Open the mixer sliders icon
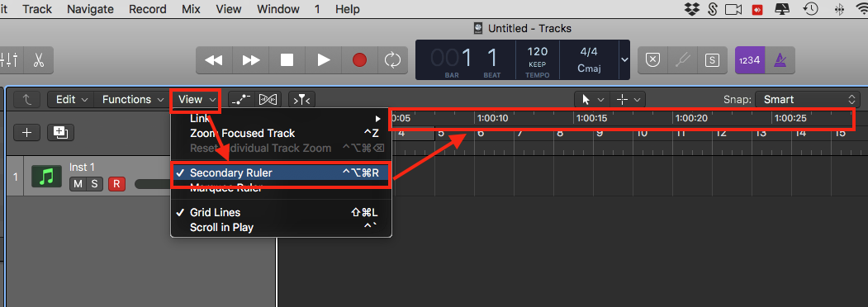 click(11, 59)
